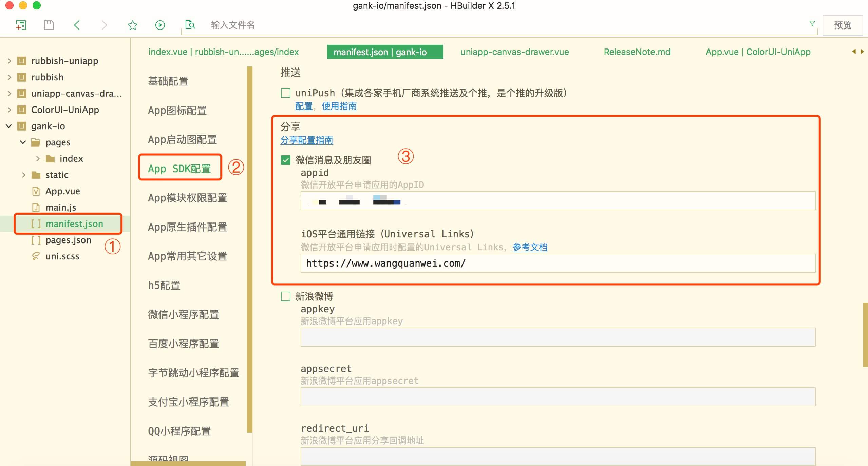Viewport: 868px width, 466px height.
Task: Open the App.vue ColorUI-UniApp tab
Action: (x=758, y=52)
